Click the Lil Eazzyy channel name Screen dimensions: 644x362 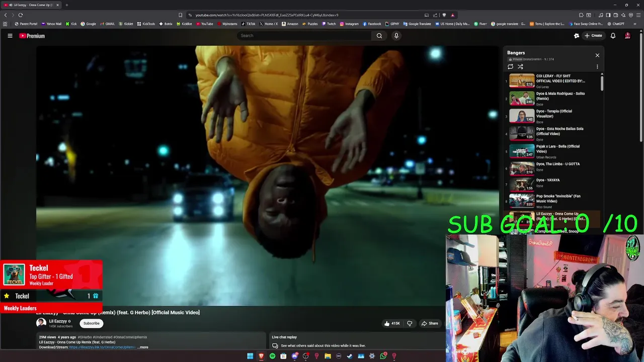coord(58,321)
